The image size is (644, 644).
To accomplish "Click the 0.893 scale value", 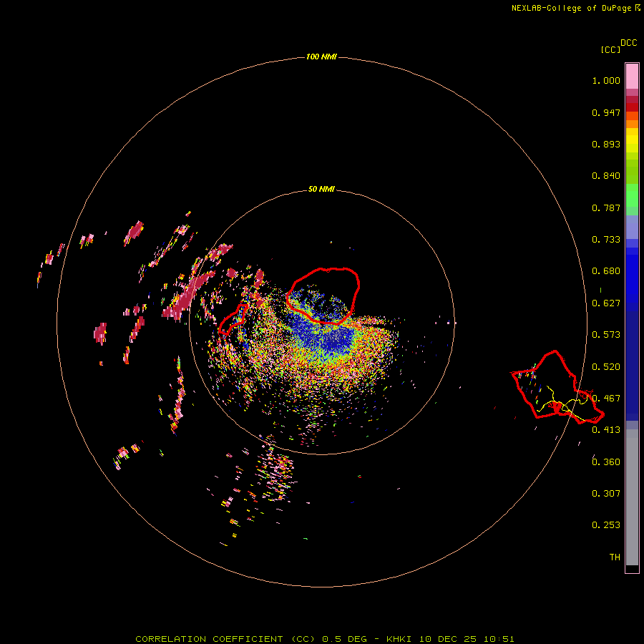I will (x=606, y=144).
